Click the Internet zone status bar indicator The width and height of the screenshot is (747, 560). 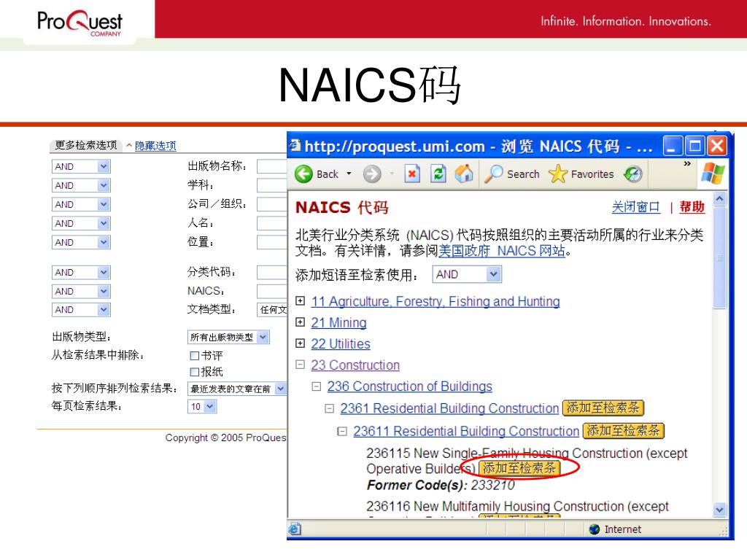click(x=615, y=529)
